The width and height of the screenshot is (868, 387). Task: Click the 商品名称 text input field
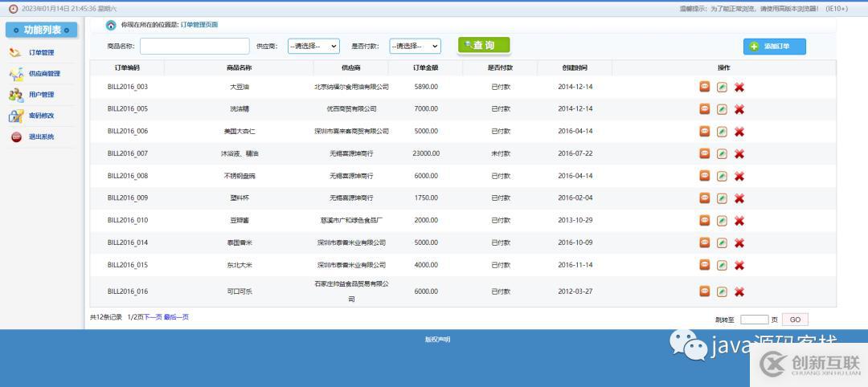[194, 47]
